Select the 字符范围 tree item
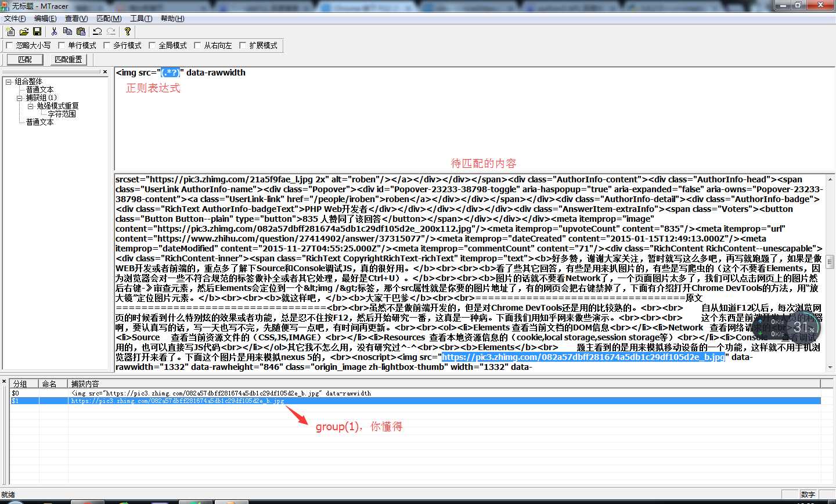 tap(62, 114)
